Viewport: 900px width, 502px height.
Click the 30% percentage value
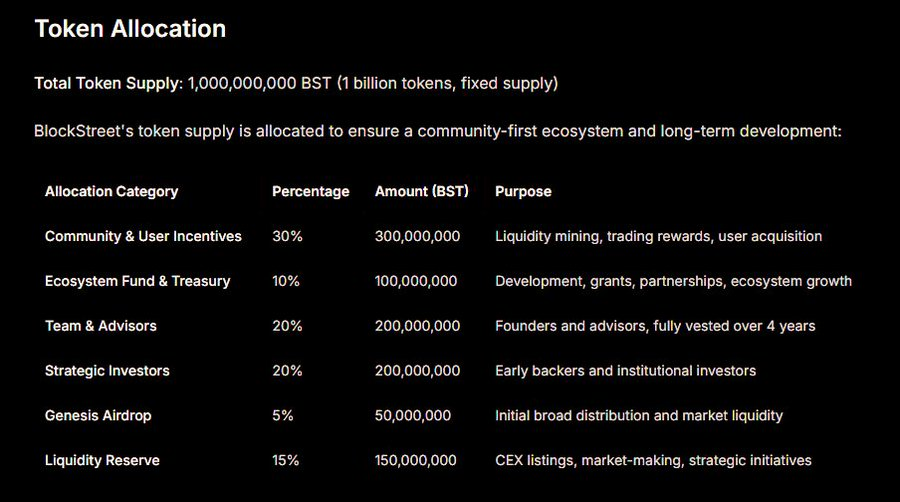pyautogui.click(x=286, y=236)
